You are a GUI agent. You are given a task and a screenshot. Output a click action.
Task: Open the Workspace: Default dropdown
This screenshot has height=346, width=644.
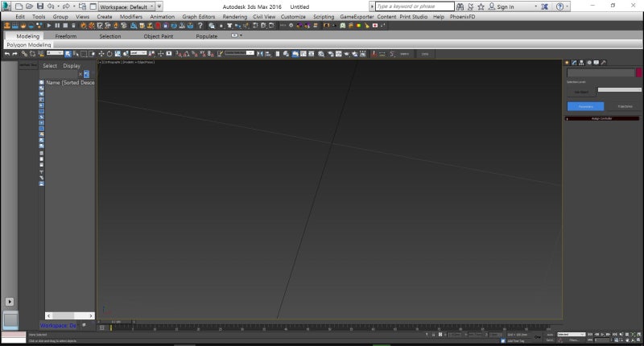tap(126, 6)
